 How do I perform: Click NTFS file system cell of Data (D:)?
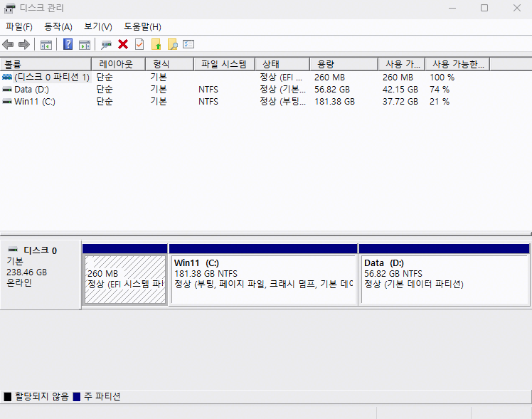[208, 90]
